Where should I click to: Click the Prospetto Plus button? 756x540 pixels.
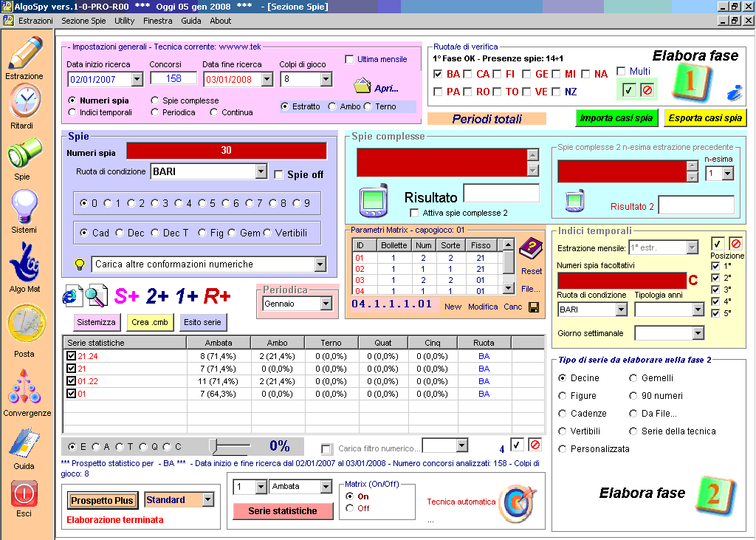pos(102,500)
